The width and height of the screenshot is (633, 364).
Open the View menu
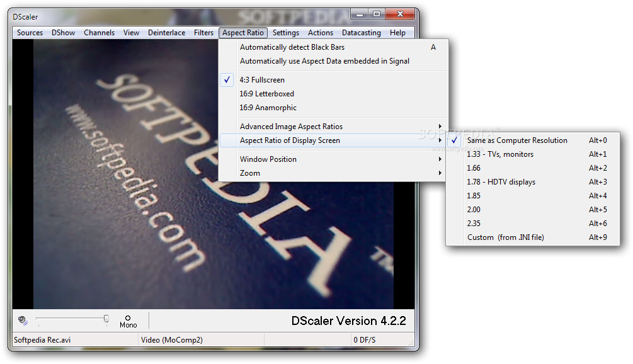[x=131, y=33]
